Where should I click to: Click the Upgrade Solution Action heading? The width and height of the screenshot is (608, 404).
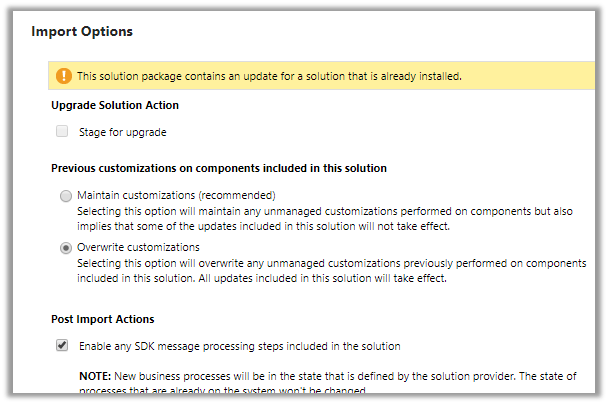(115, 105)
